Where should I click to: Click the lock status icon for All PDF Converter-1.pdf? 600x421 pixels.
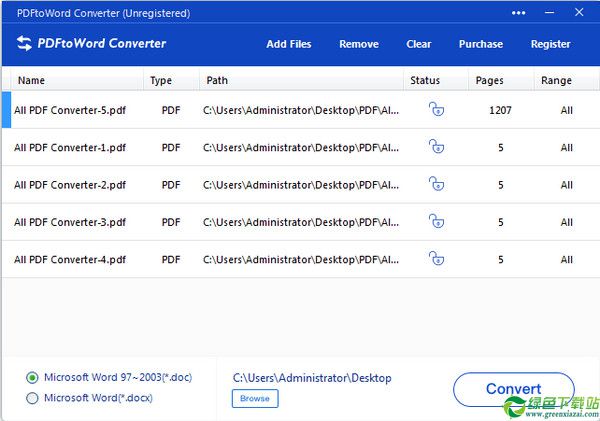[x=436, y=146]
